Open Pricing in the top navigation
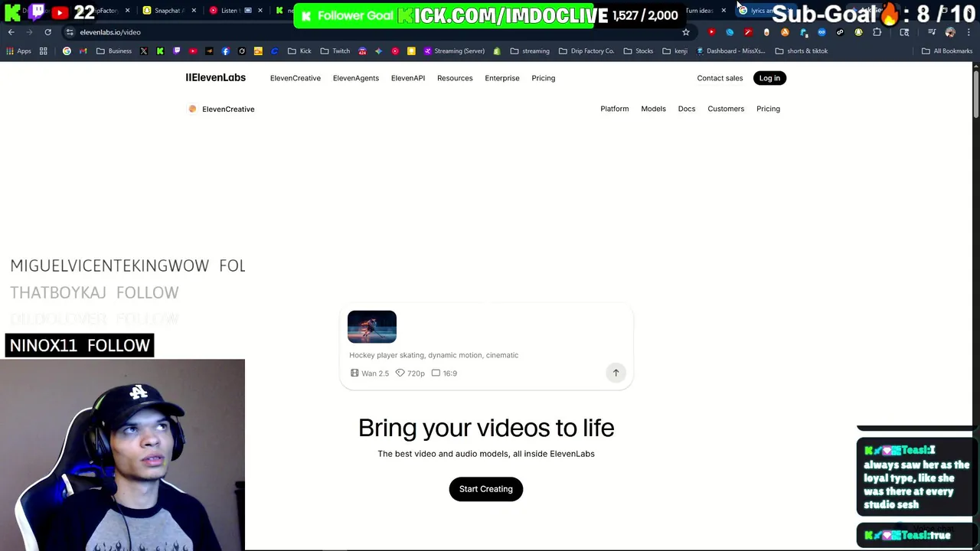The image size is (980, 551). click(x=544, y=78)
